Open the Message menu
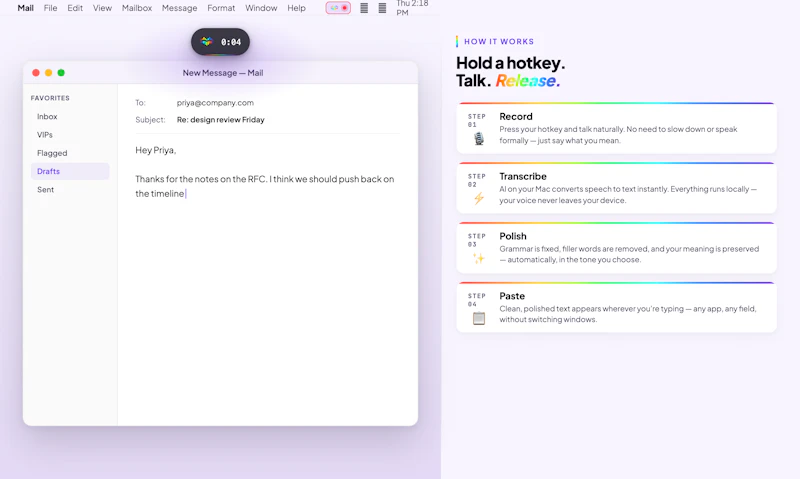800x479 pixels. point(179,8)
